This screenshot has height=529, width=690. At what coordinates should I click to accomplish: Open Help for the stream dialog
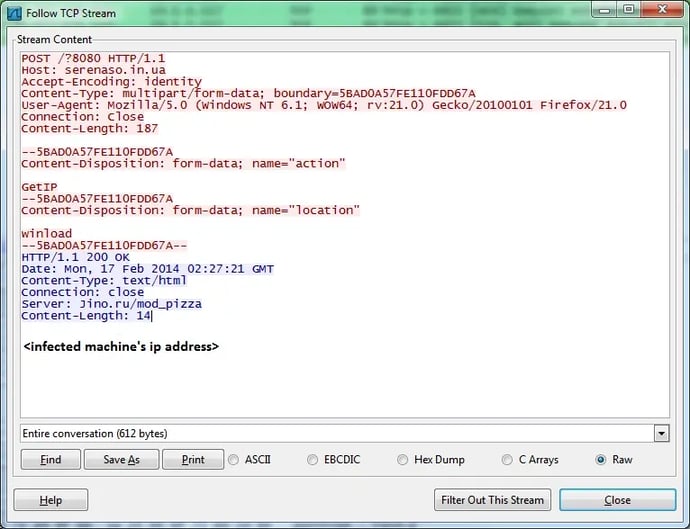point(50,500)
